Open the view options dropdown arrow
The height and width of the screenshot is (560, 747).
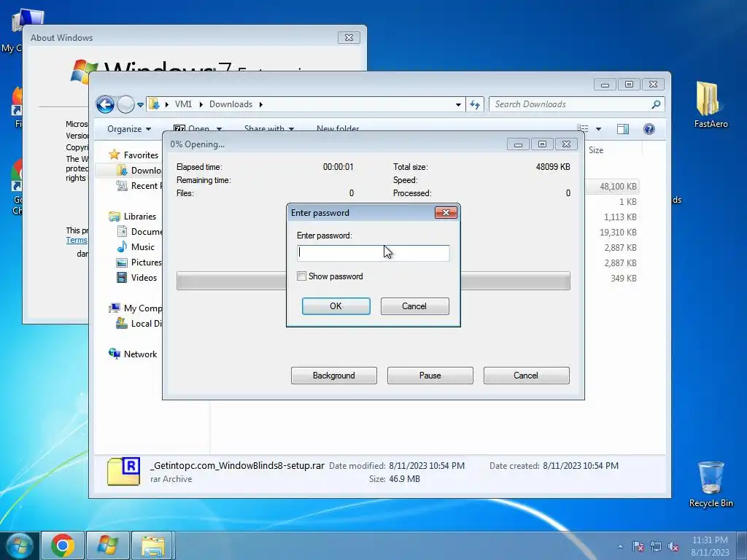[598, 129]
